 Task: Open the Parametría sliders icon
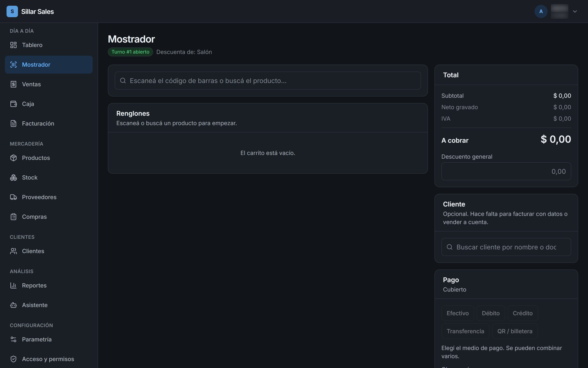13,339
